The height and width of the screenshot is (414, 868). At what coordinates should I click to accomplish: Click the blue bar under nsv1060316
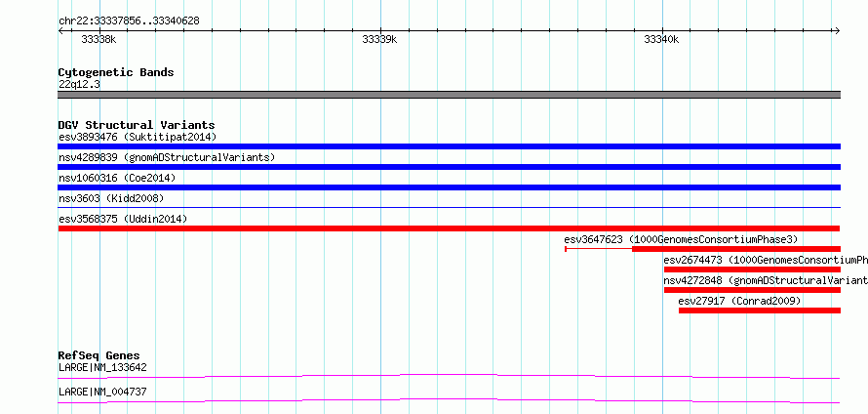tap(449, 187)
